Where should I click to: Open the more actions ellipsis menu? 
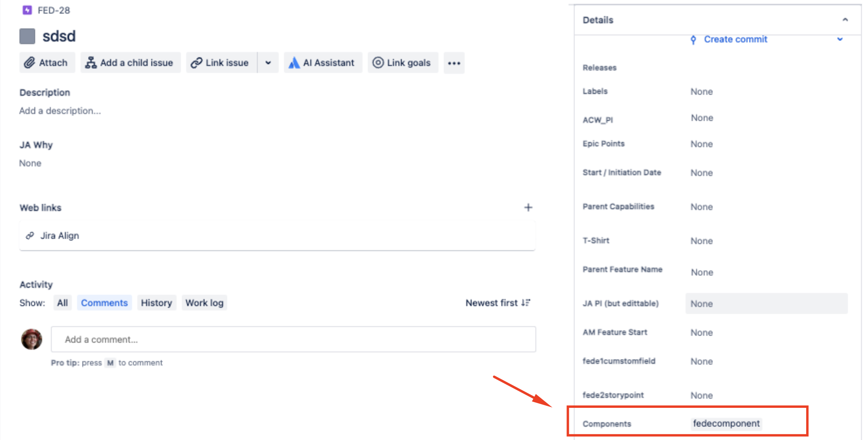[x=454, y=63]
